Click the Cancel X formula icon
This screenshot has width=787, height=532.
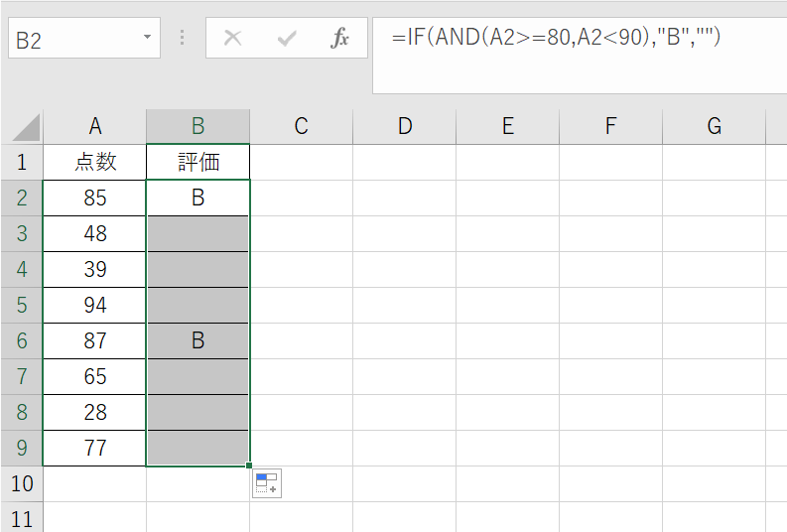click(233, 39)
